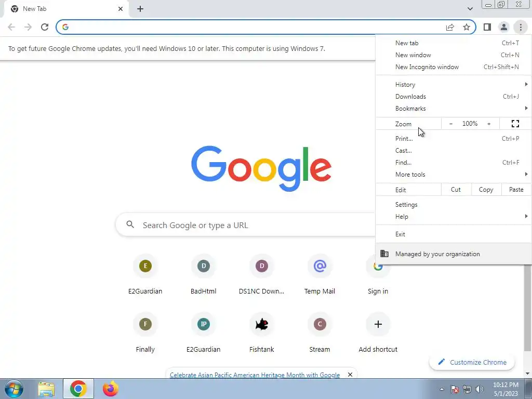Choose Find... from the menu
Screen dimensions: 532x399
coord(454,163)
